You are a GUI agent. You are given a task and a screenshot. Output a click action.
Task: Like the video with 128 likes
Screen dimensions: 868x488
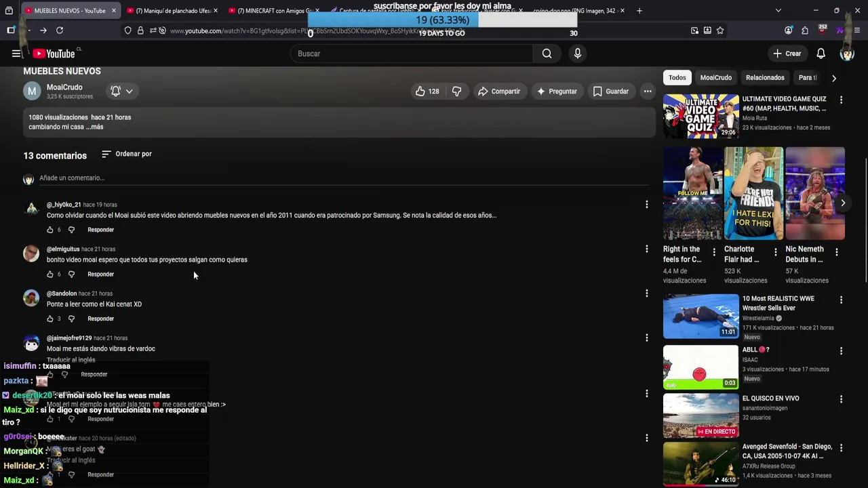click(427, 91)
